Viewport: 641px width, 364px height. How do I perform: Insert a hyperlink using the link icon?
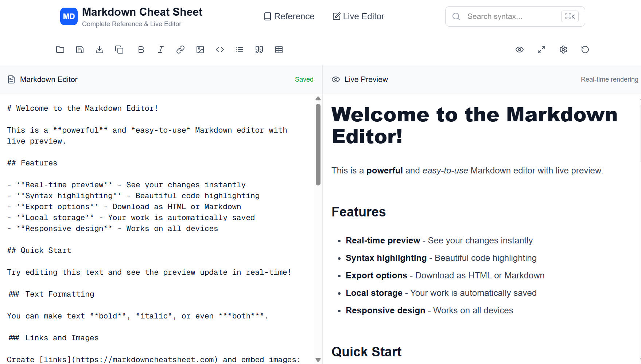coord(180,50)
